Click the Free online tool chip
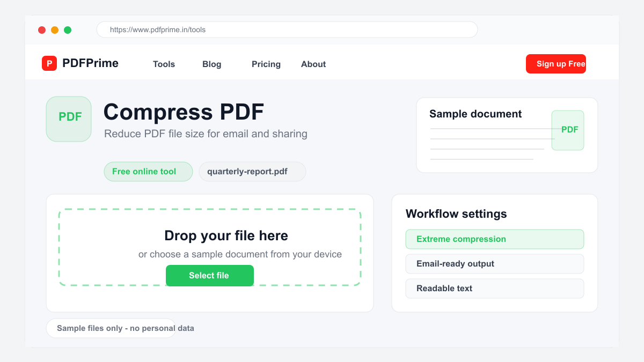Viewport: 644px width, 362px height. coord(148,172)
